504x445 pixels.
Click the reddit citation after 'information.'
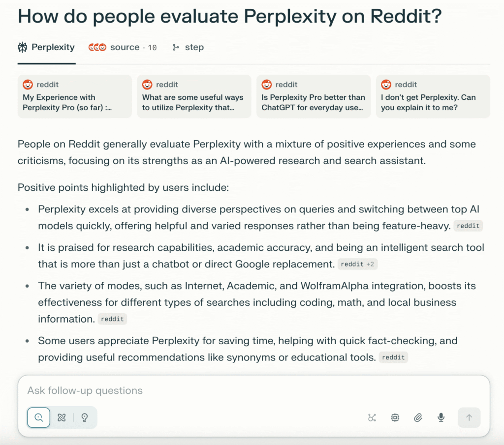point(112,319)
